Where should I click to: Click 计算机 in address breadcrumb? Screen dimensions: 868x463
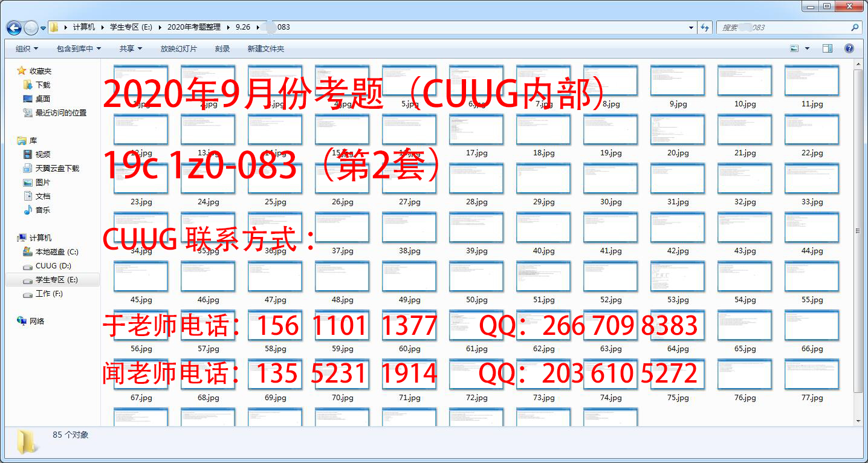tap(84, 27)
